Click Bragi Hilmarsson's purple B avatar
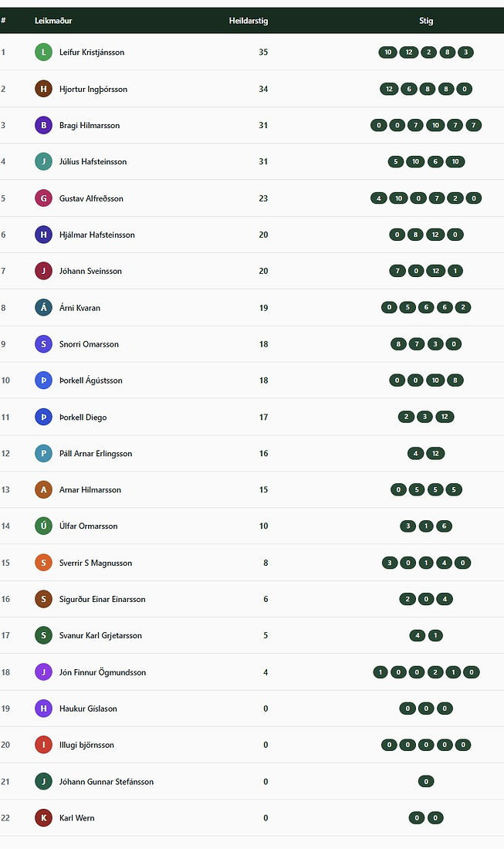This screenshot has width=504, height=849. (x=44, y=125)
